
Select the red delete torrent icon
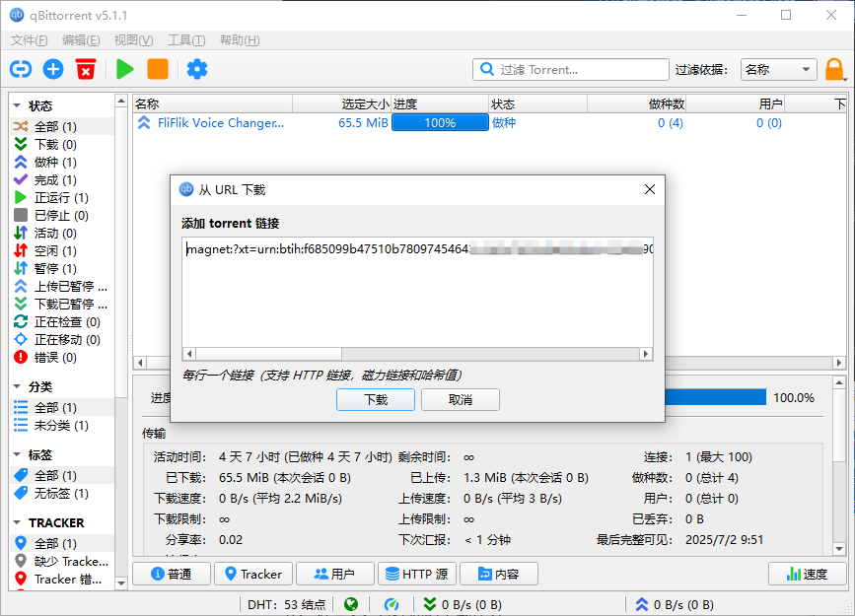pyautogui.click(x=85, y=69)
